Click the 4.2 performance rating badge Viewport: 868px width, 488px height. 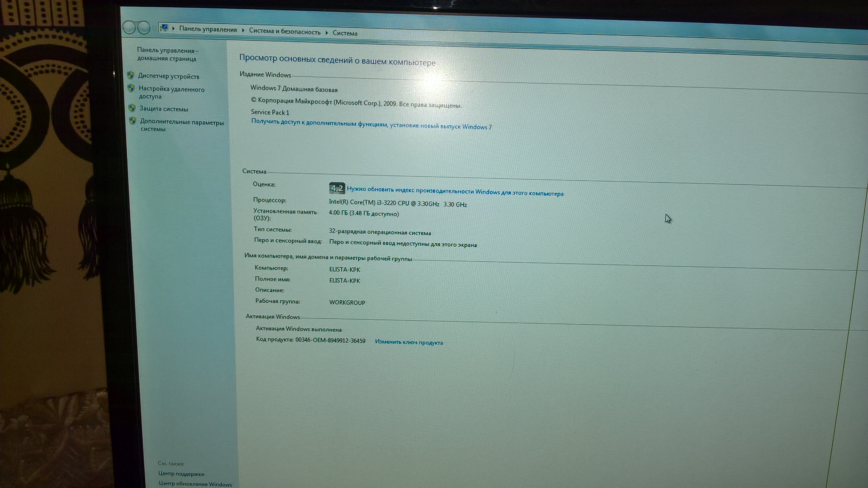[x=337, y=188]
